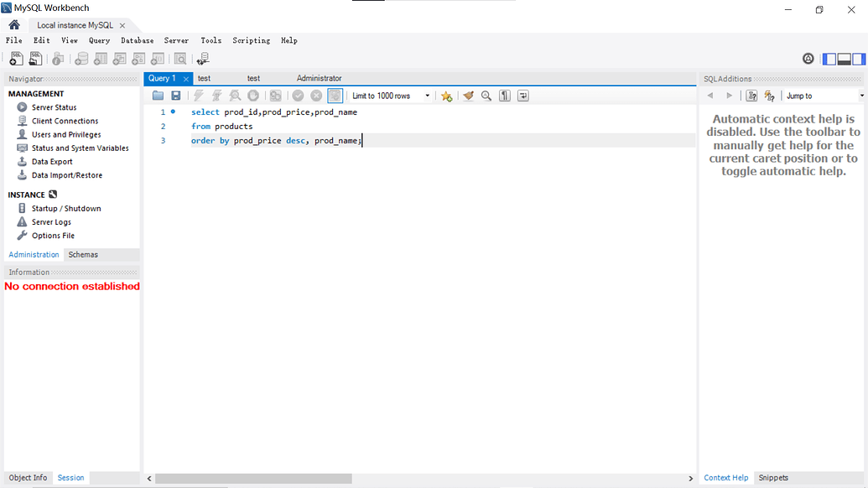Screen dimensions: 868x488
Task: Click the editor's horizontal scrollbar
Action: tap(253, 479)
